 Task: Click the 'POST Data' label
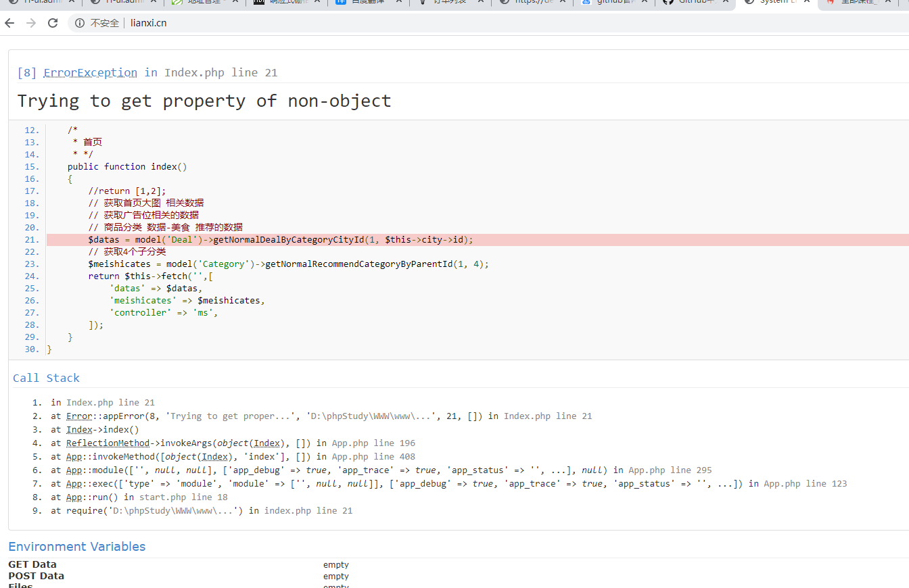(x=36, y=576)
